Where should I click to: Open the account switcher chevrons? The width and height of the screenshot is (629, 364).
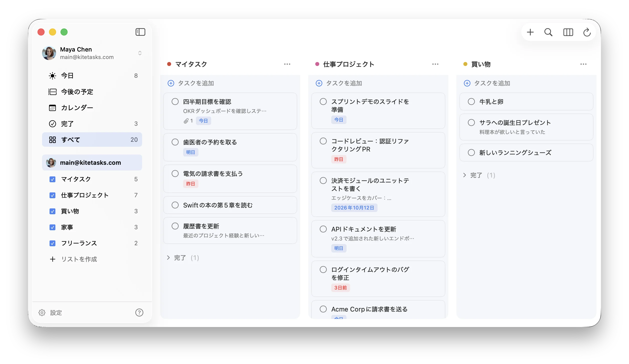pyautogui.click(x=140, y=53)
